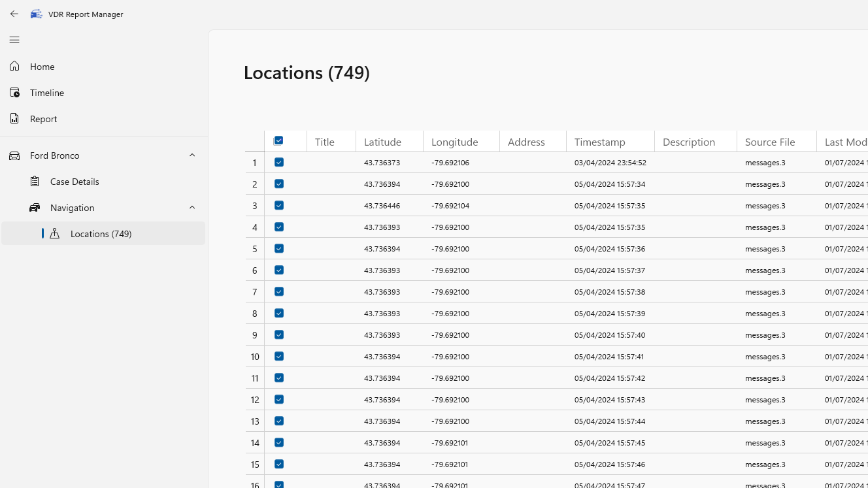Sort by the Timestamp column header
The height and width of the screenshot is (488, 868).
599,142
